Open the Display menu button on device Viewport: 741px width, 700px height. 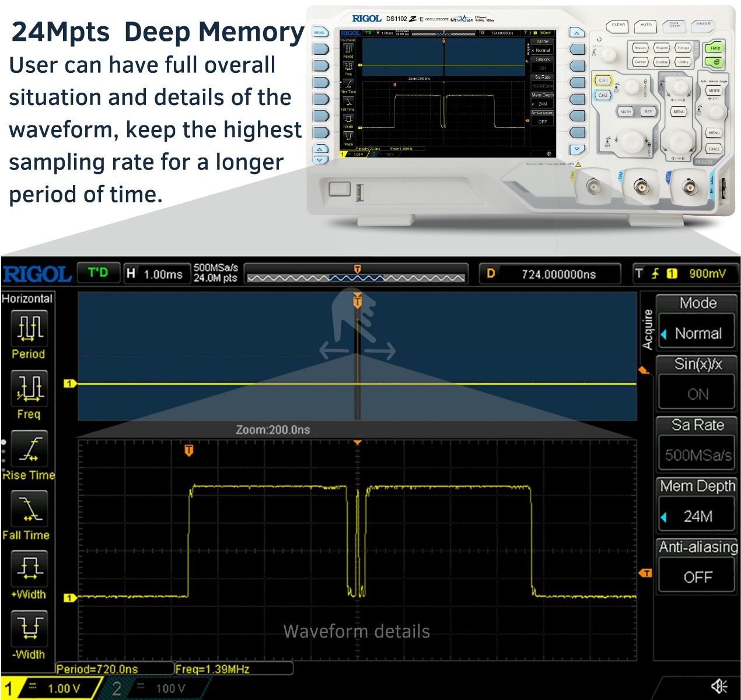[x=662, y=62]
